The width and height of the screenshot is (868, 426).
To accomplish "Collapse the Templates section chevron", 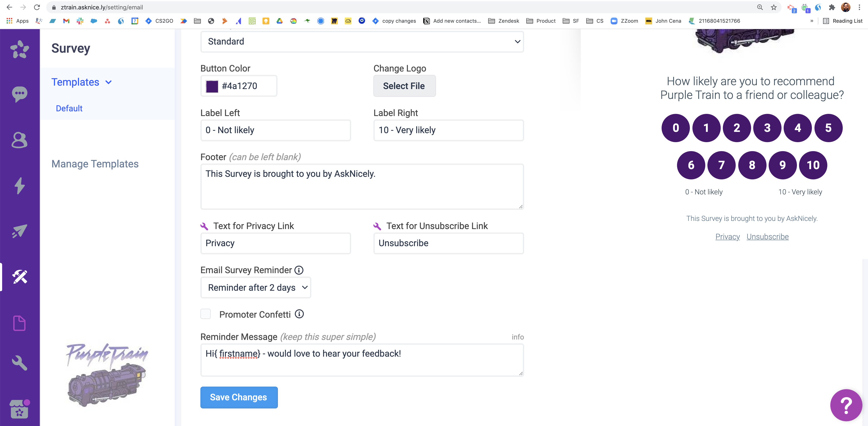I will 109,82.
